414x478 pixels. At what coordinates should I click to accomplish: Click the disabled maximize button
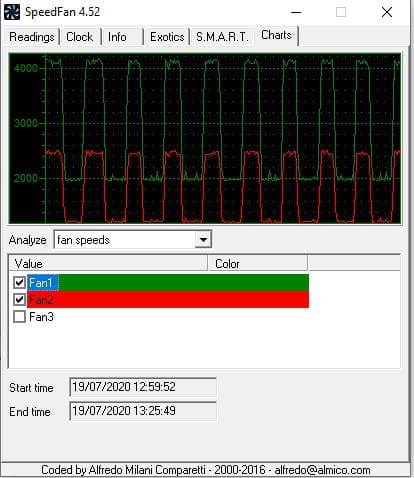tap(341, 12)
